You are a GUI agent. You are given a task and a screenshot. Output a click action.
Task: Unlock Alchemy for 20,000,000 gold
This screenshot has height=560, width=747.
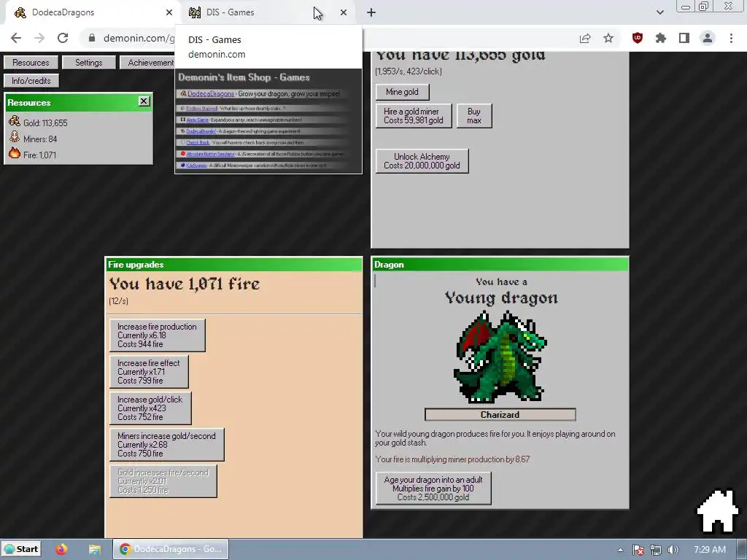[x=422, y=161]
